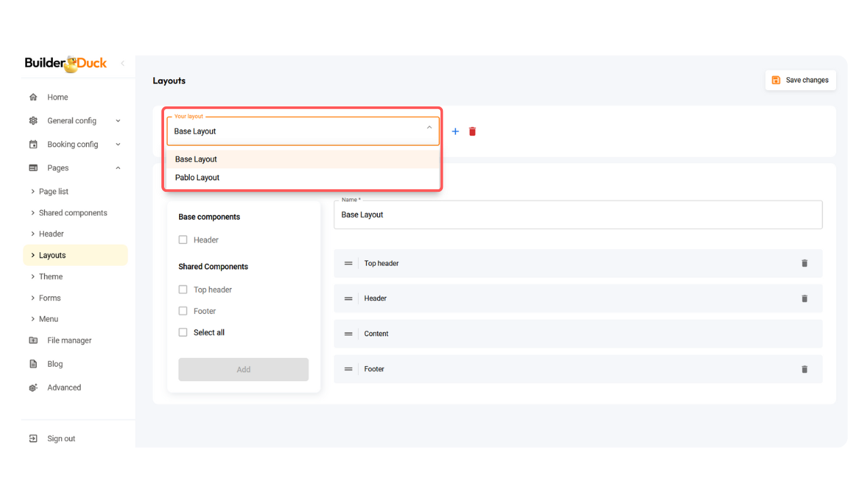Click the red trash delete layout icon

pyautogui.click(x=473, y=131)
